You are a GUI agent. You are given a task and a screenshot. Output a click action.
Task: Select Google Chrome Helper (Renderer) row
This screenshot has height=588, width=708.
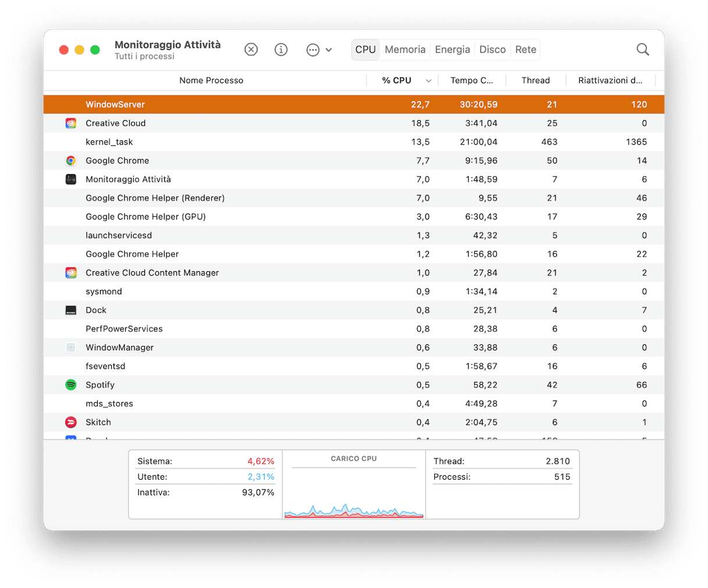(354, 198)
